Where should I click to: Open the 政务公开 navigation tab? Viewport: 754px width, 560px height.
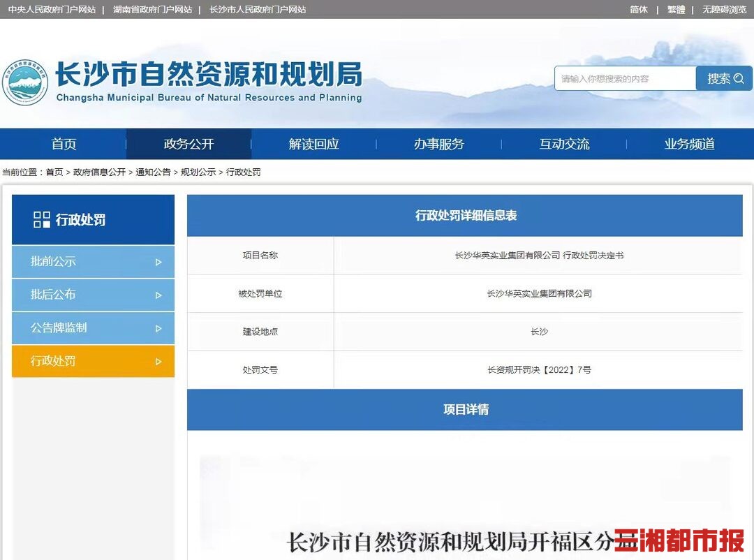(x=188, y=145)
